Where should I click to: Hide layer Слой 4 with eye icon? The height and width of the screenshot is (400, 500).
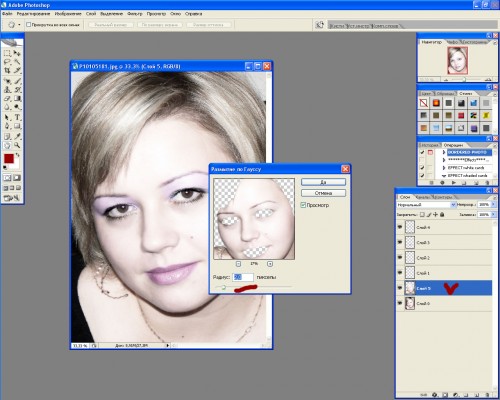pos(400,227)
